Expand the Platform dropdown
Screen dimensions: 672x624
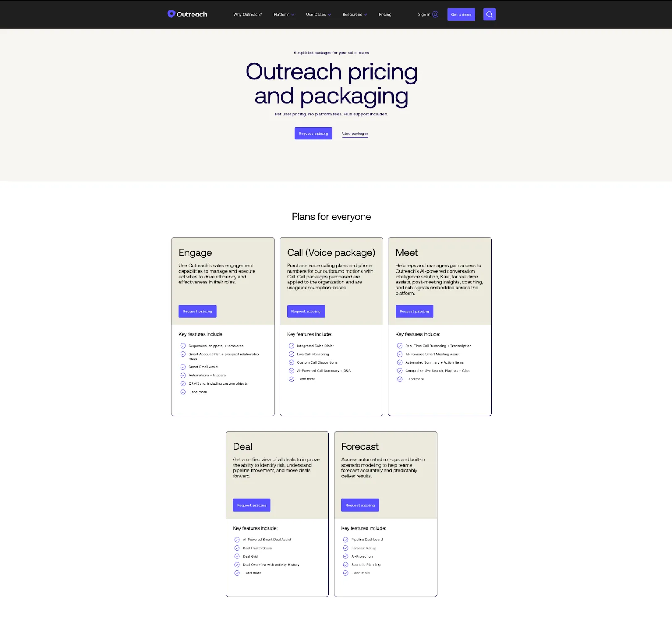(x=284, y=14)
